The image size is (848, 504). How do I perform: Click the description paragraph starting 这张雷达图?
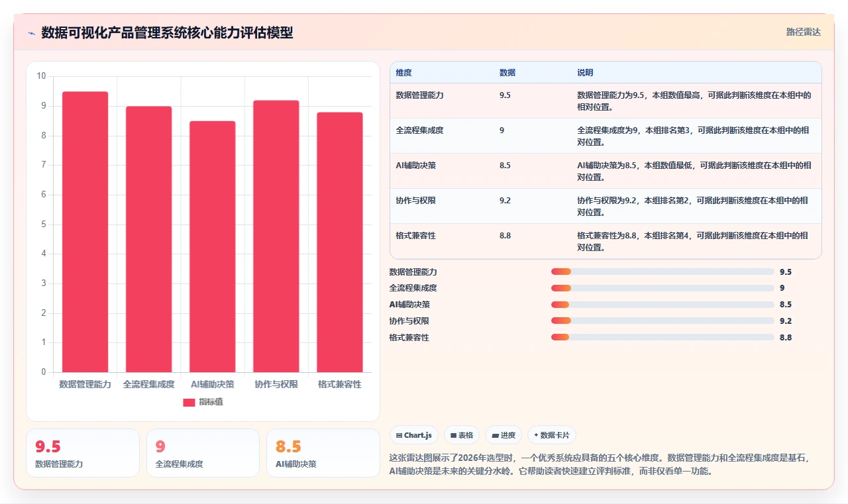click(600, 464)
